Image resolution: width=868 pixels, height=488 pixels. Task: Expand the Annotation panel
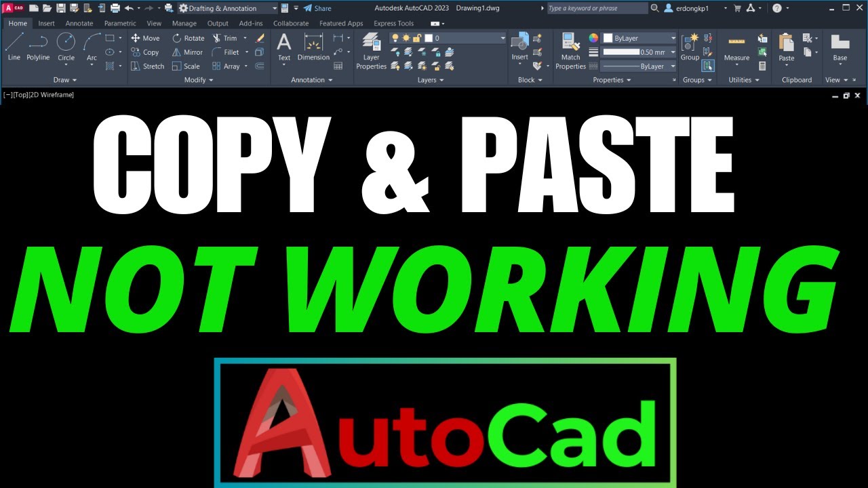click(312, 80)
